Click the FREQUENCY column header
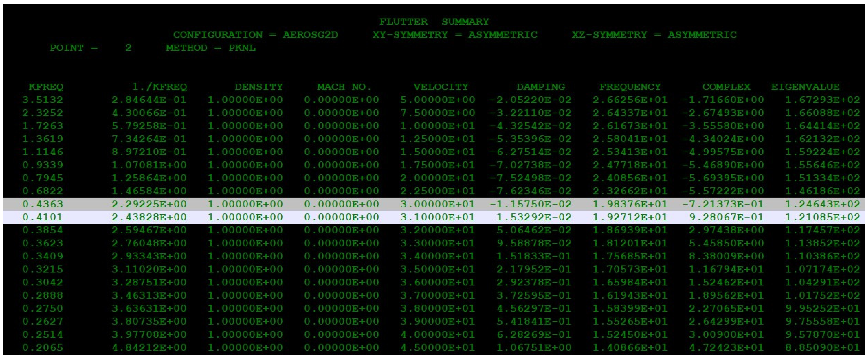The image size is (868, 359). (x=630, y=87)
